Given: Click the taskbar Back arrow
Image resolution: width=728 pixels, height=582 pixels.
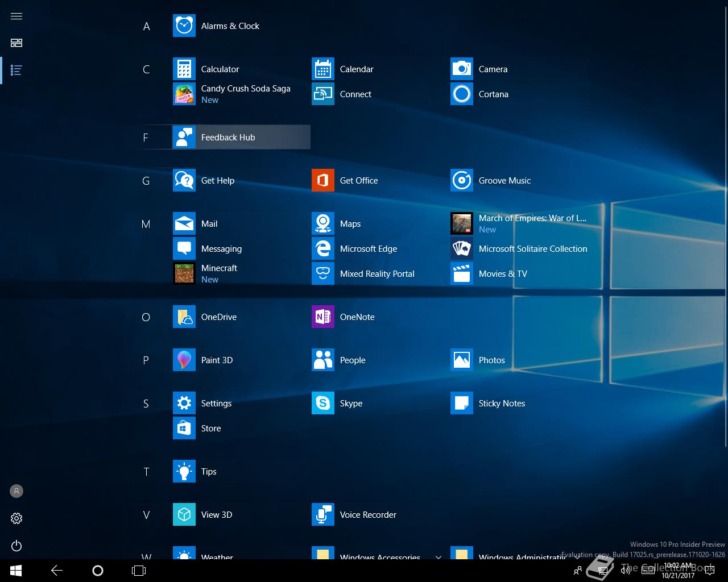Looking at the screenshot, I should pyautogui.click(x=57, y=571).
